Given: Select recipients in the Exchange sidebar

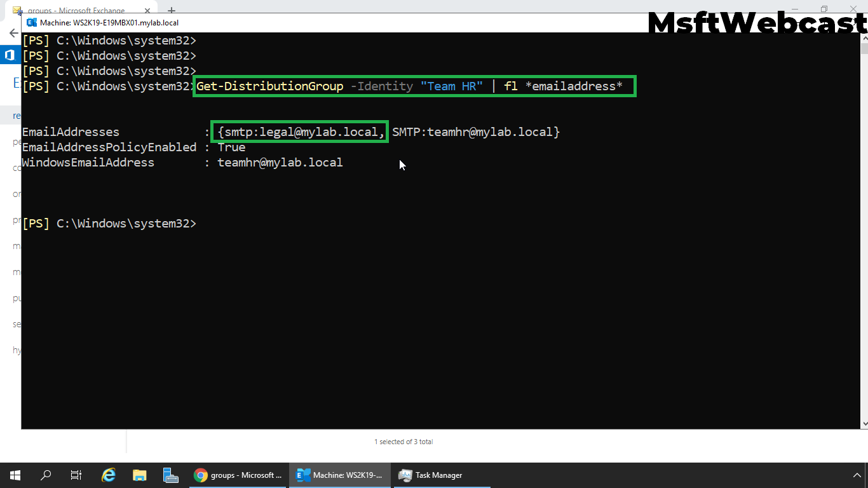Looking at the screenshot, I should [17, 115].
